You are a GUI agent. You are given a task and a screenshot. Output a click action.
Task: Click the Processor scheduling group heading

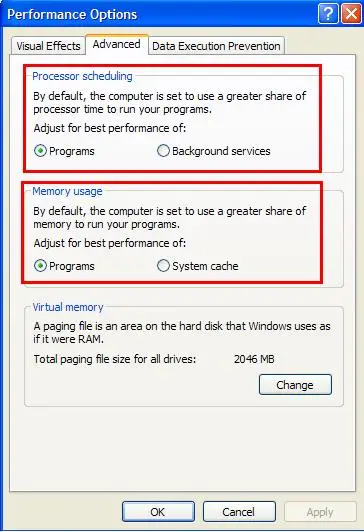(82, 76)
